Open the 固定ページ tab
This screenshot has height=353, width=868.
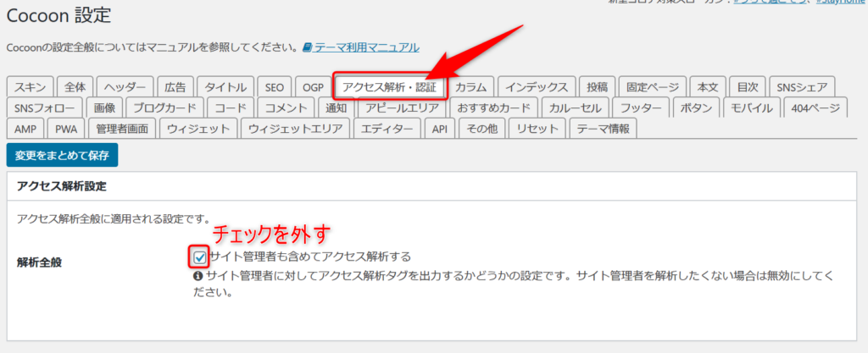pyautogui.click(x=653, y=86)
